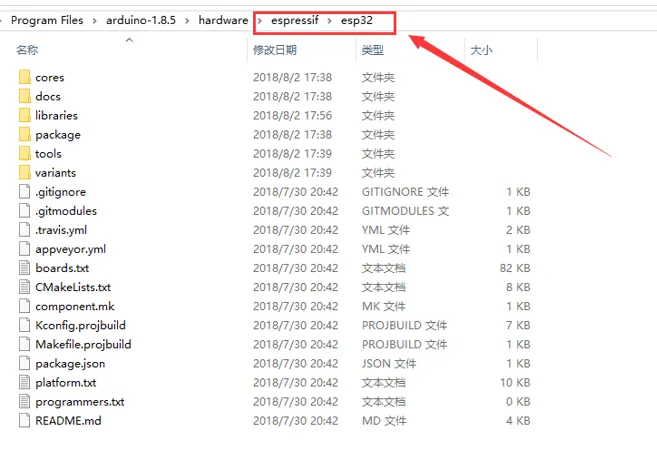Click the platform.txt document icon
Viewport: 657px width, 463px height.
coord(25,382)
